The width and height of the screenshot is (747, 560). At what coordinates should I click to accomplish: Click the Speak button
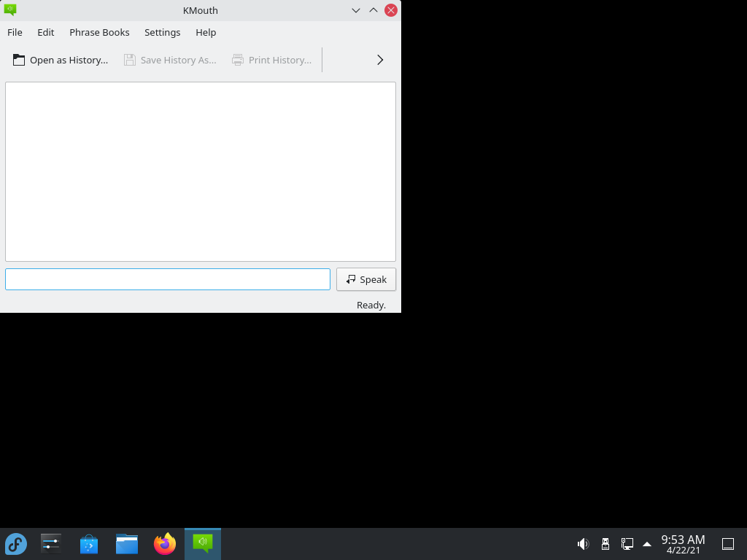pos(366,279)
